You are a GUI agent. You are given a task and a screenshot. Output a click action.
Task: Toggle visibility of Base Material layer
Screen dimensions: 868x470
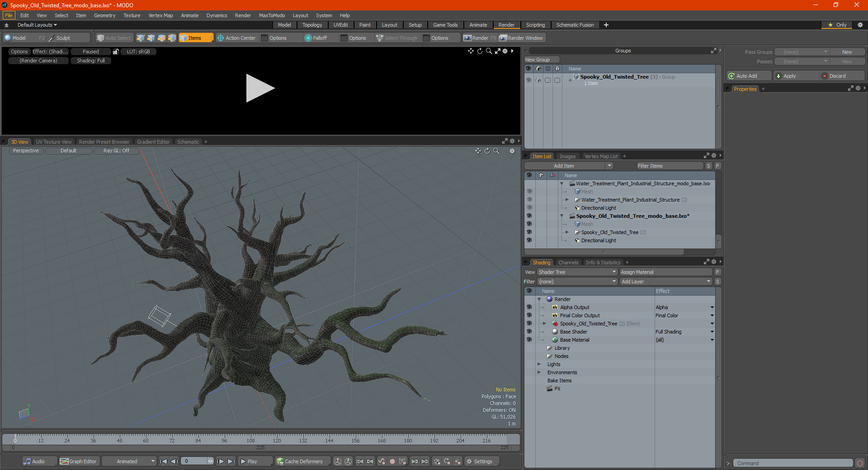click(529, 340)
